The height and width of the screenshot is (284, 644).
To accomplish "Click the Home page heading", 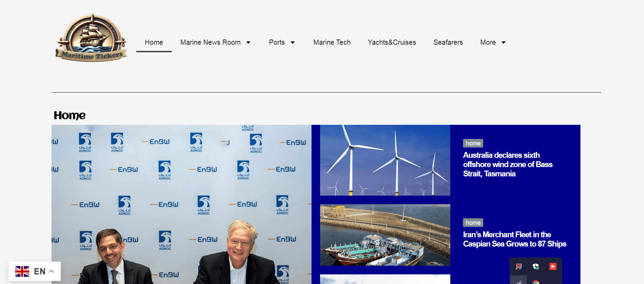I will [70, 116].
